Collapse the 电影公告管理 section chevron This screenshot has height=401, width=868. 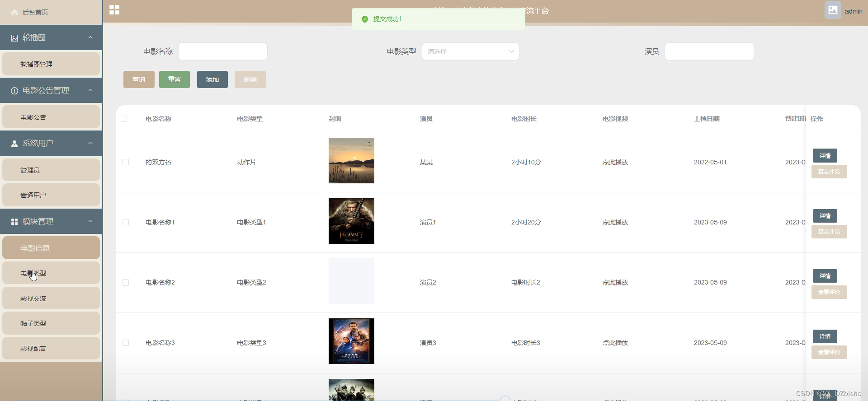coord(90,90)
